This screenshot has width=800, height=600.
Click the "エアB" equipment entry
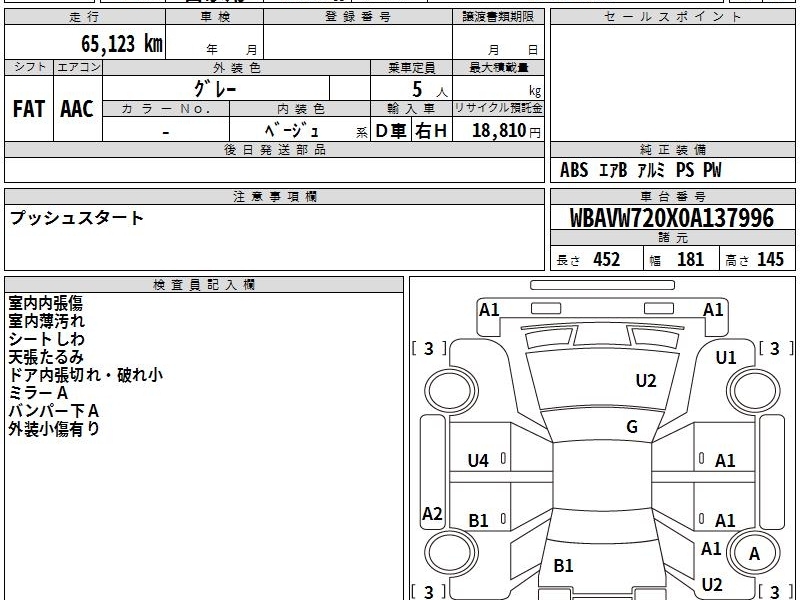[x=612, y=170]
